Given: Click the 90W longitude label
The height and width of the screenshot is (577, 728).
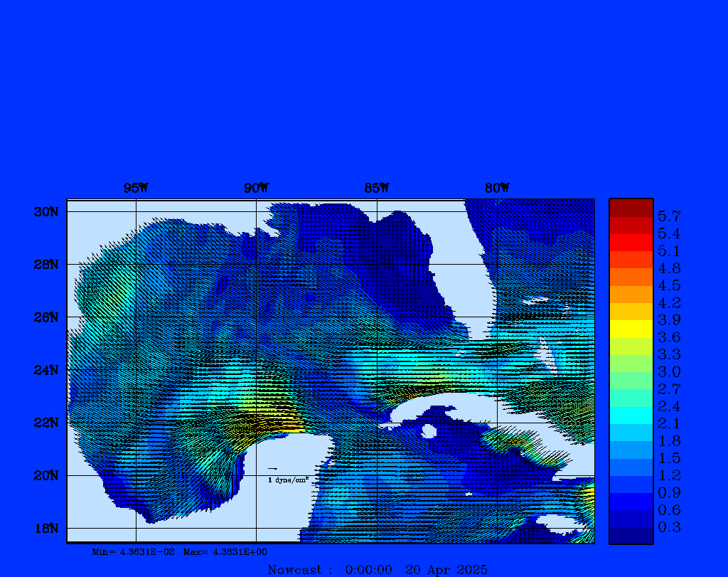Looking at the screenshot, I should [x=256, y=188].
